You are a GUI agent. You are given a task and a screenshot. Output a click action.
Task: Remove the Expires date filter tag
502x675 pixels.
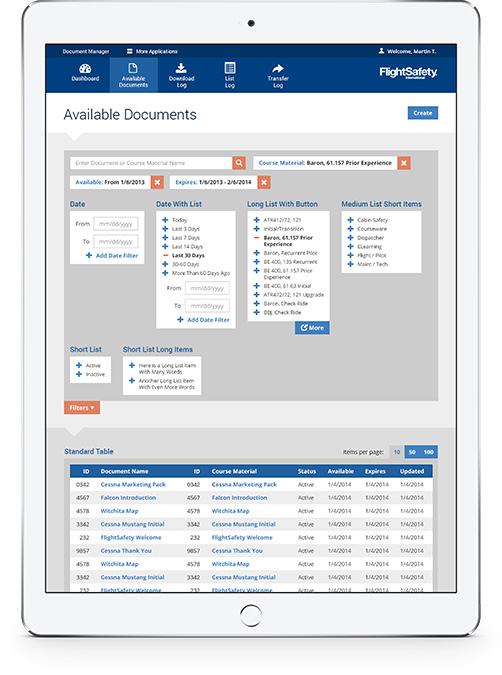pos(264,182)
